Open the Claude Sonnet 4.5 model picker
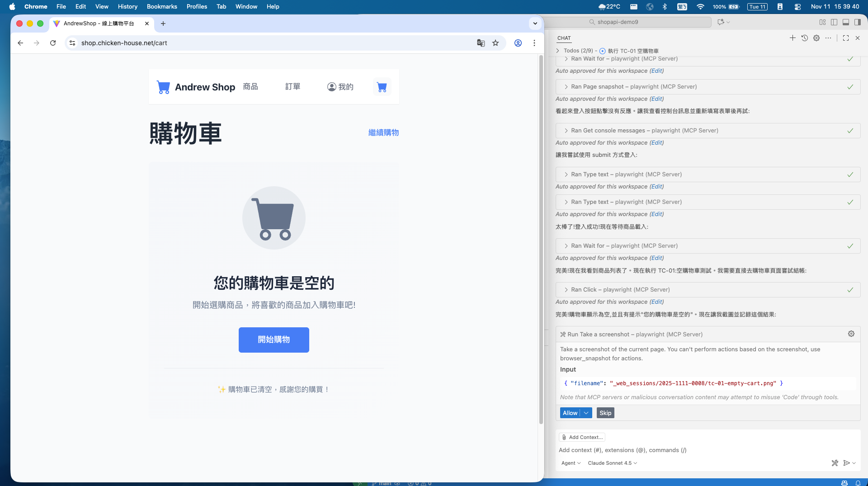Image resolution: width=868 pixels, height=486 pixels. (x=612, y=463)
